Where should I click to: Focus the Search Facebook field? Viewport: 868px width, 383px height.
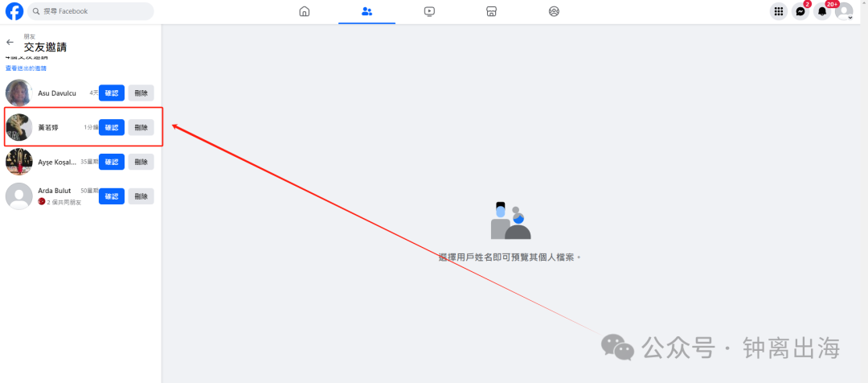[91, 11]
